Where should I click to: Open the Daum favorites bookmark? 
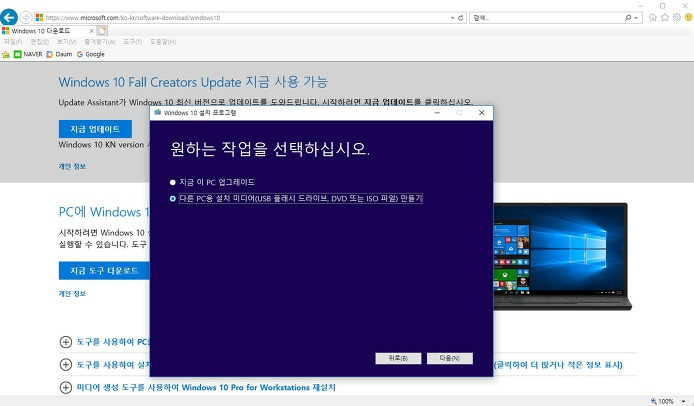coord(59,54)
